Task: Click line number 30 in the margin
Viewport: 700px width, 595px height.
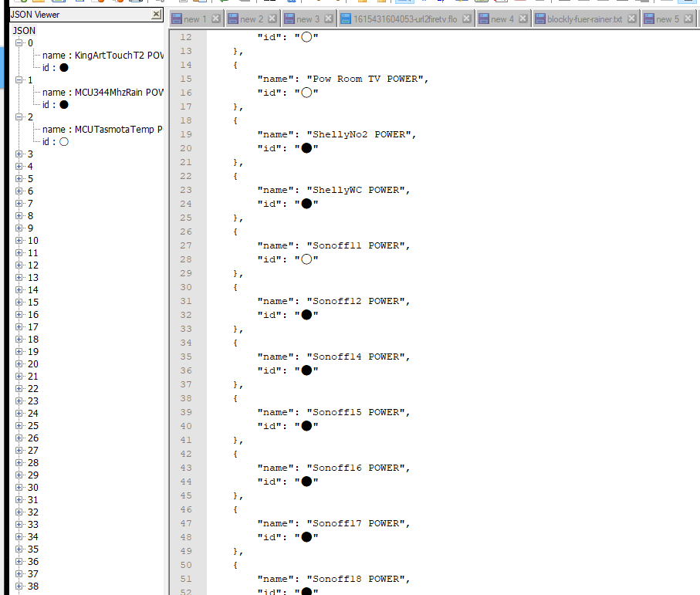Action: tap(186, 287)
